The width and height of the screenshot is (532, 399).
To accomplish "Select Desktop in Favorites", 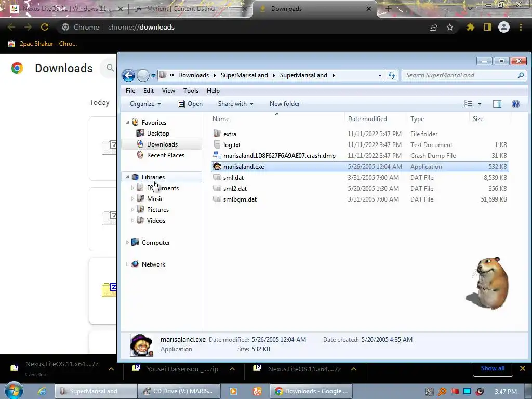I will [158, 134].
